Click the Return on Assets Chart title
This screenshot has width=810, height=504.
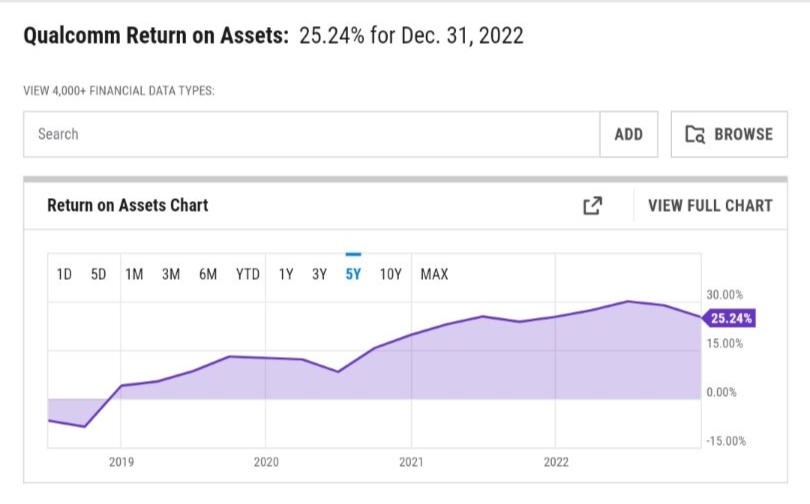(x=128, y=206)
